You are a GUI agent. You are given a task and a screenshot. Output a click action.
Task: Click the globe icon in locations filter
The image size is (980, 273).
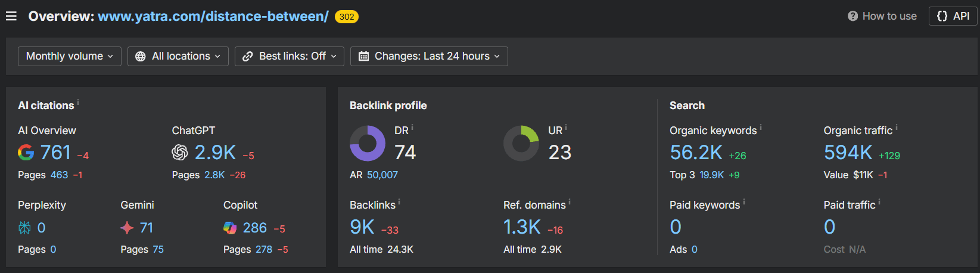click(x=141, y=56)
